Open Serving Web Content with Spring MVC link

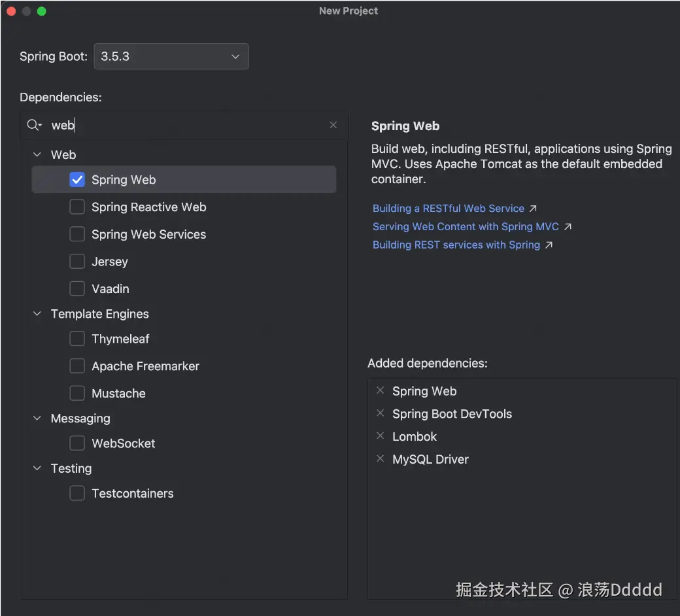click(x=466, y=227)
